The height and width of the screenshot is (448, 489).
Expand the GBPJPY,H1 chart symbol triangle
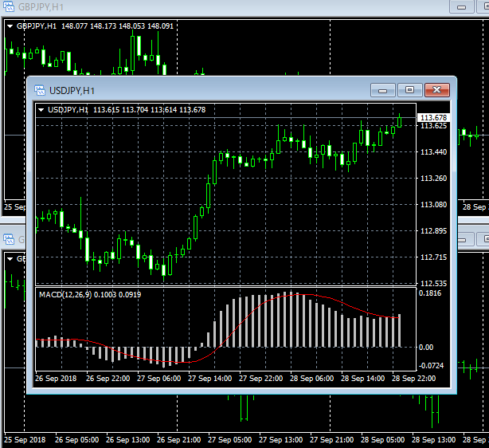point(10,26)
